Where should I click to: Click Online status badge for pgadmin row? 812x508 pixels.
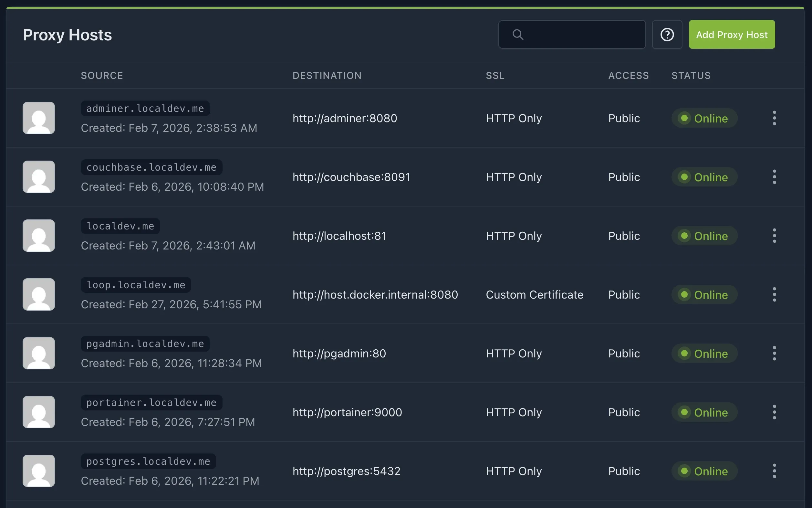pos(704,354)
